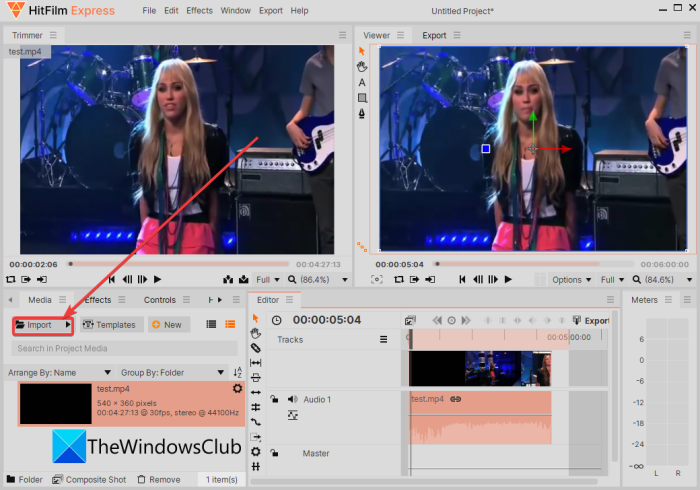Screen dimensions: 700x490
Task: Click the Trimmer overlay clip icon
Action: point(243,279)
